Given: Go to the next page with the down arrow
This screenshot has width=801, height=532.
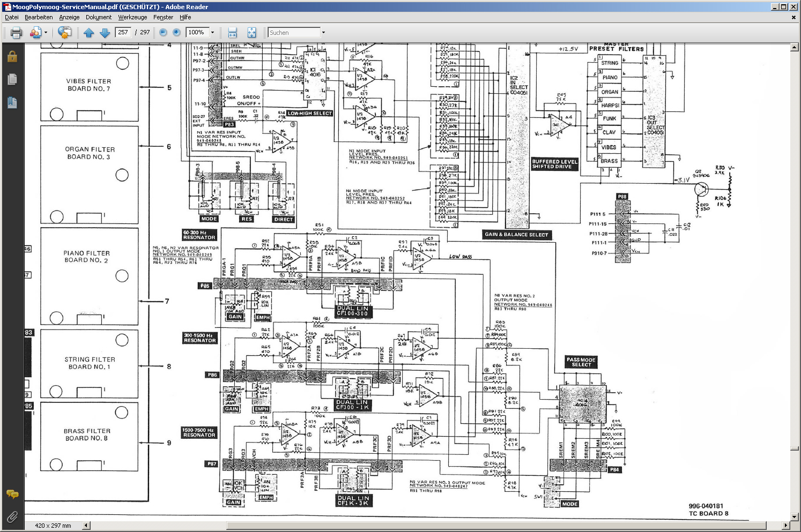Looking at the screenshot, I should [x=105, y=33].
